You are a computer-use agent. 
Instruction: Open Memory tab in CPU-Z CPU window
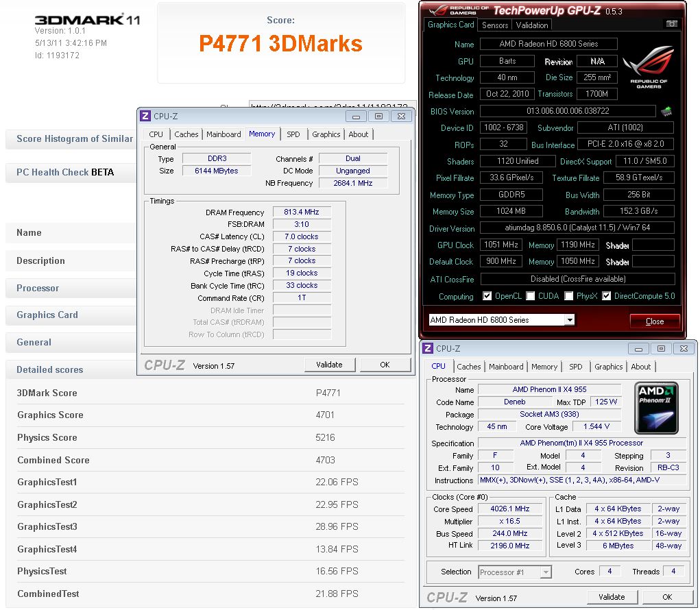pos(544,367)
